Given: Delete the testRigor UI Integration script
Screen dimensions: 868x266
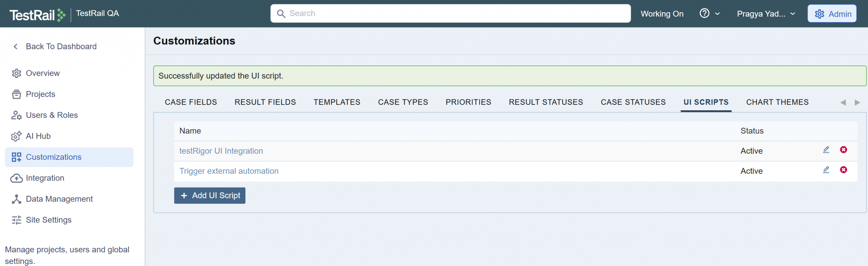Looking at the screenshot, I should pos(843,150).
